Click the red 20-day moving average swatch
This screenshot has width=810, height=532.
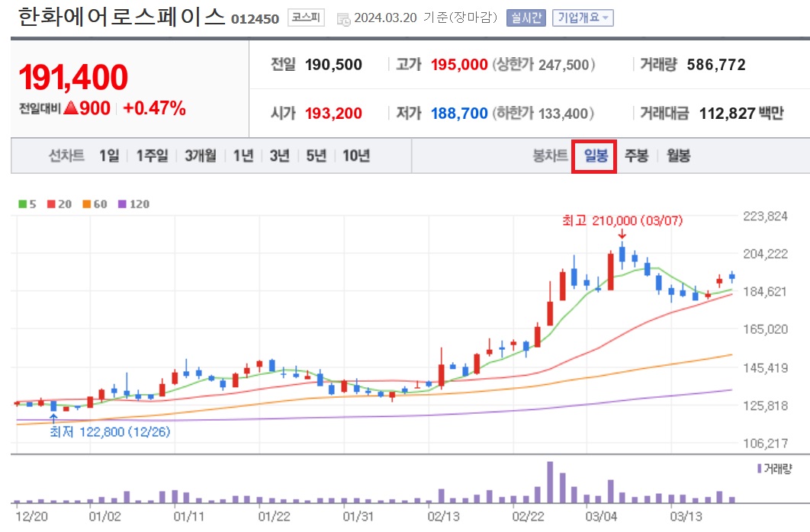click(51, 204)
